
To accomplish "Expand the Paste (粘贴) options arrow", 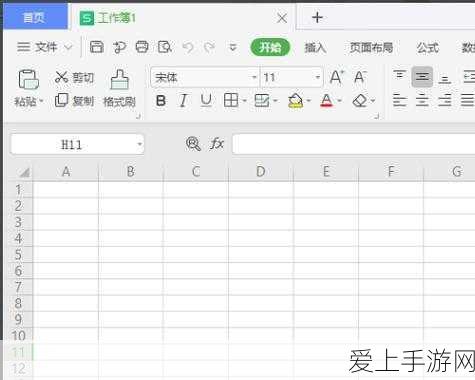I will point(41,101).
